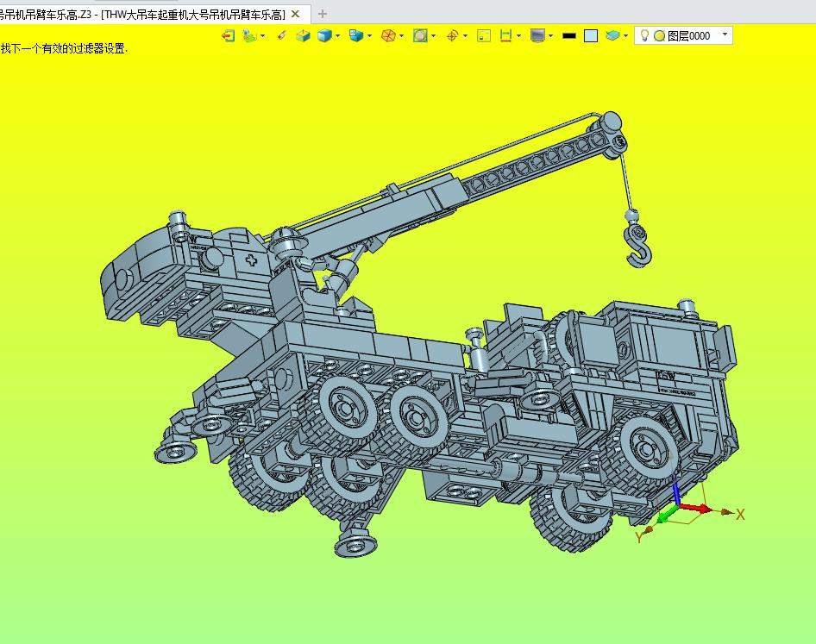Viewport: 816px width, 644px height.
Task: Open the dimension measure dropdown arrow
Action: tap(518, 36)
